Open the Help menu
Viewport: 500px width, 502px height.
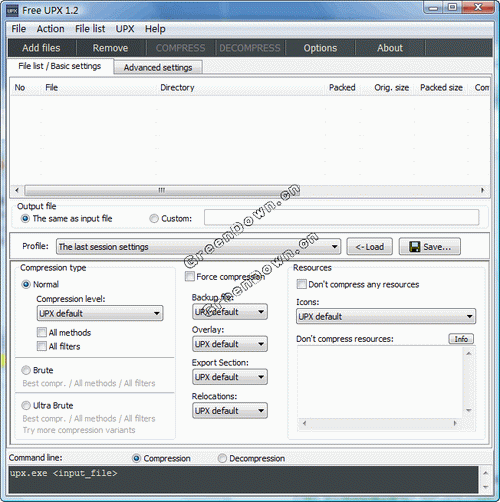(155, 29)
